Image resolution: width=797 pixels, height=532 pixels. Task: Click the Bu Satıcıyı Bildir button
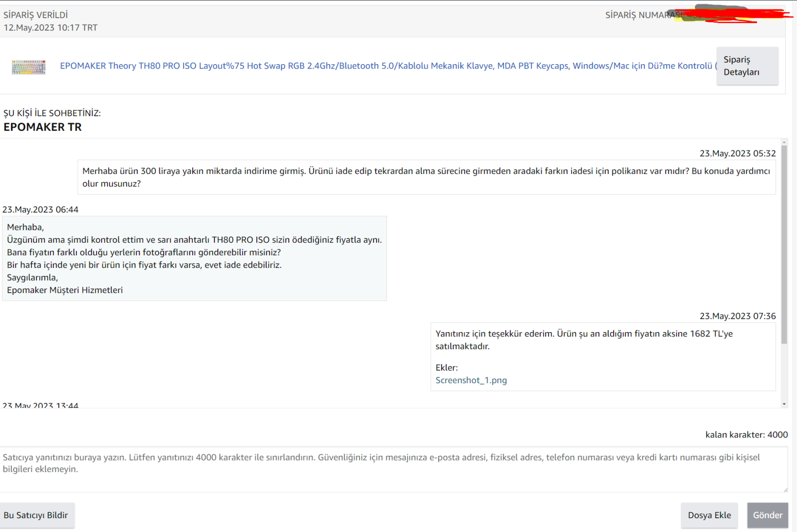tap(36, 515)
